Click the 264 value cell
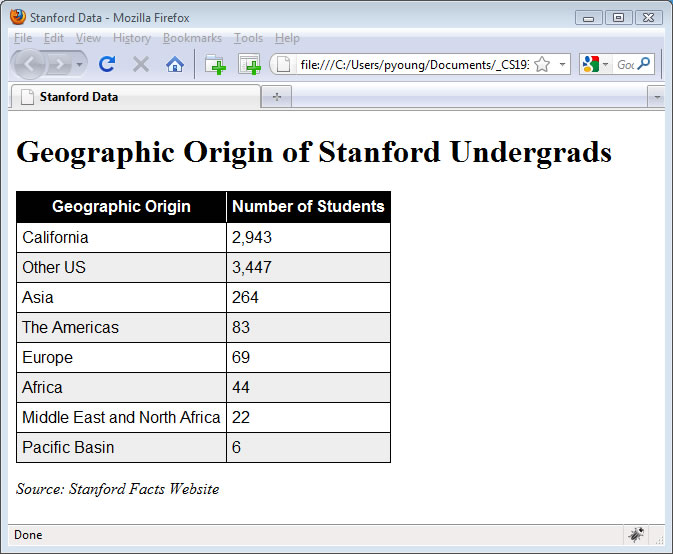The height and width of the screenshot is (554, 673). pos(308,297)
